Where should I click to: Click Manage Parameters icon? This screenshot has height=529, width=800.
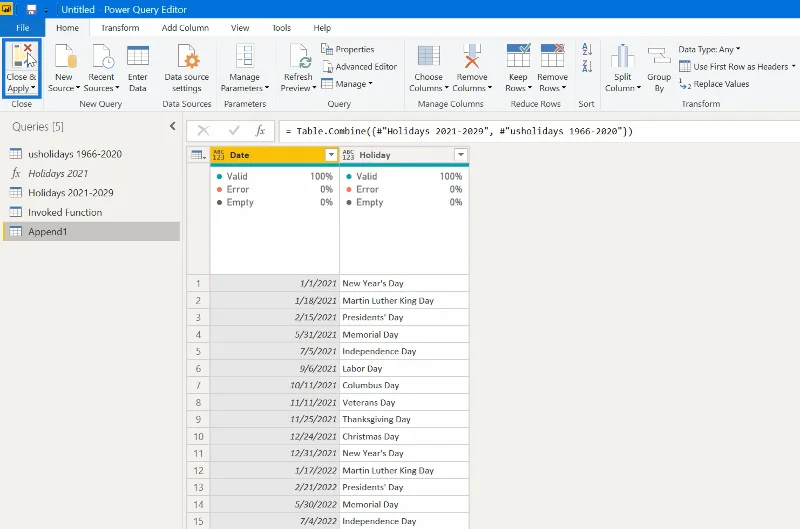[x=245, y=56]
